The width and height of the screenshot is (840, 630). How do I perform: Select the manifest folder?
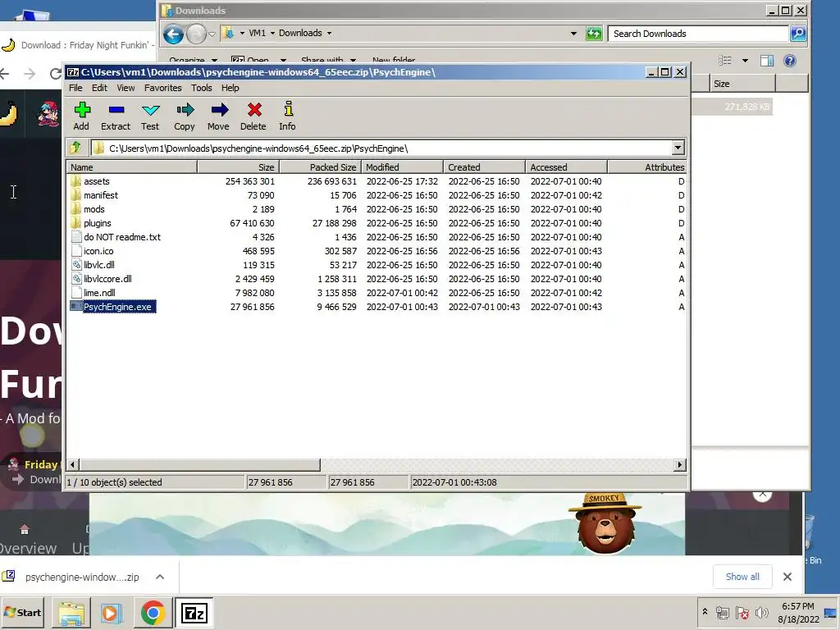click(101, 195)
